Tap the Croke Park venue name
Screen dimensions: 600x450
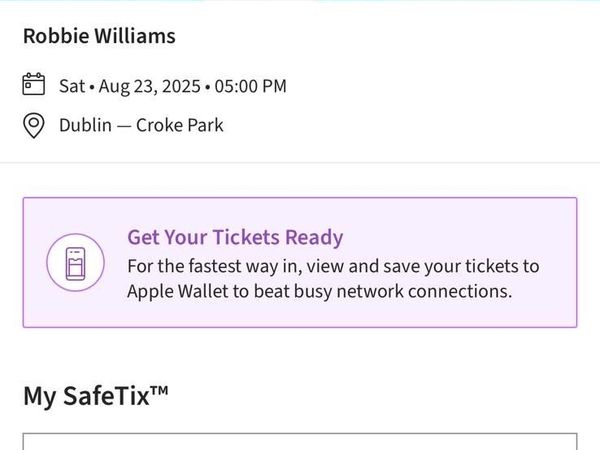tap(180, 126)
